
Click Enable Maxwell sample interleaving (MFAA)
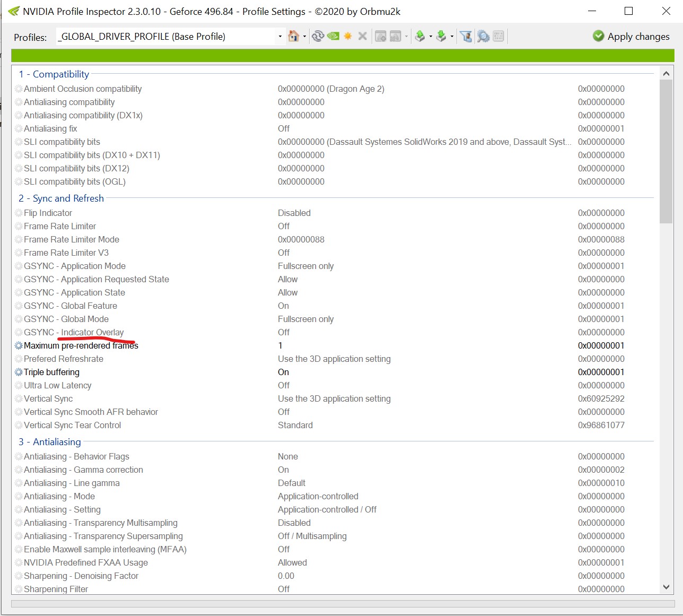point(105,549)
